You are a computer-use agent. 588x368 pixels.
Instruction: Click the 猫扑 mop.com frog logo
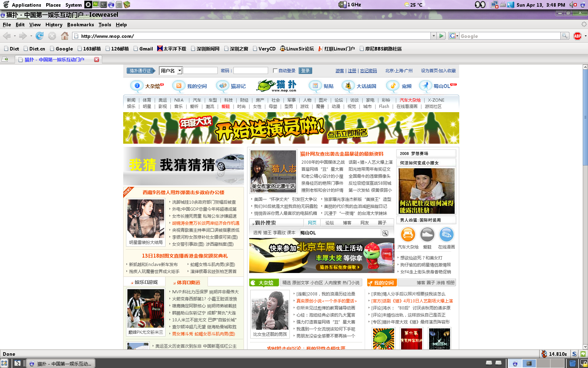click(x=277, y=86)
